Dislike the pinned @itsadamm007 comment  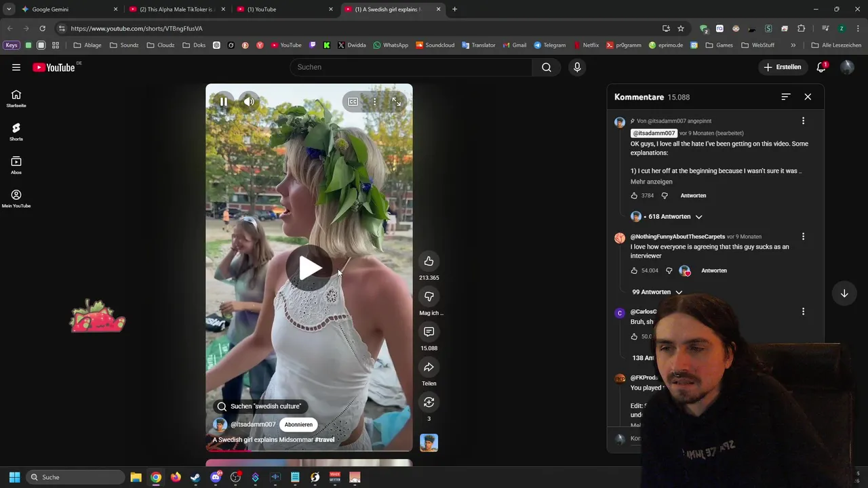665,195
